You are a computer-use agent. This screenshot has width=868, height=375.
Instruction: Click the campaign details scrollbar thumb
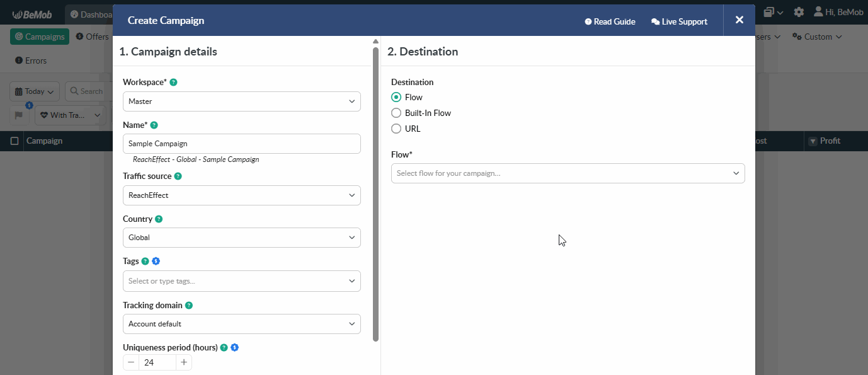(376, 194)
